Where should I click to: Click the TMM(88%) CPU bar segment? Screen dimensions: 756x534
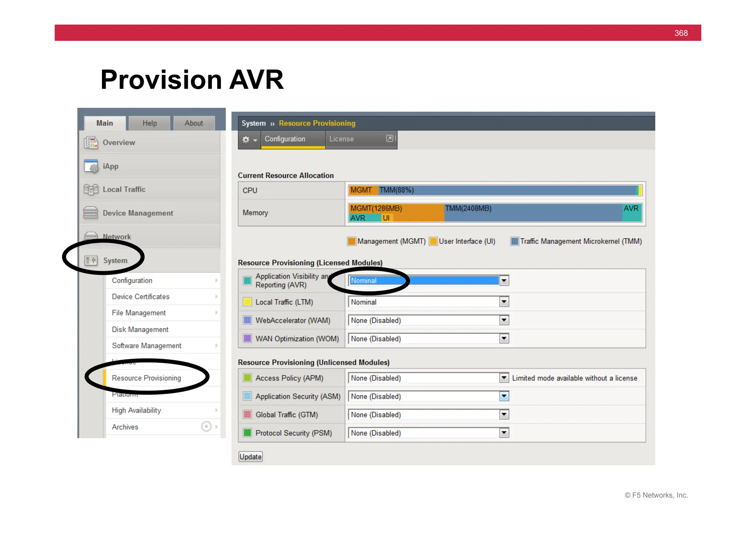508,190
